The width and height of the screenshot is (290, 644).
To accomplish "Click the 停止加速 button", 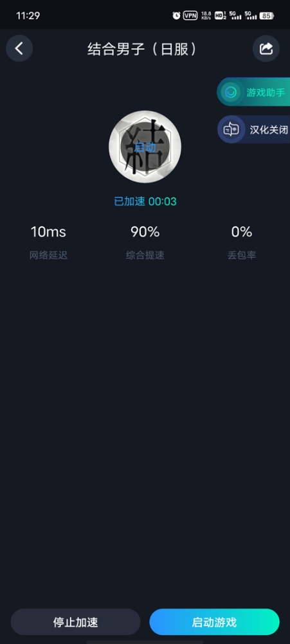I will point(76,622).
